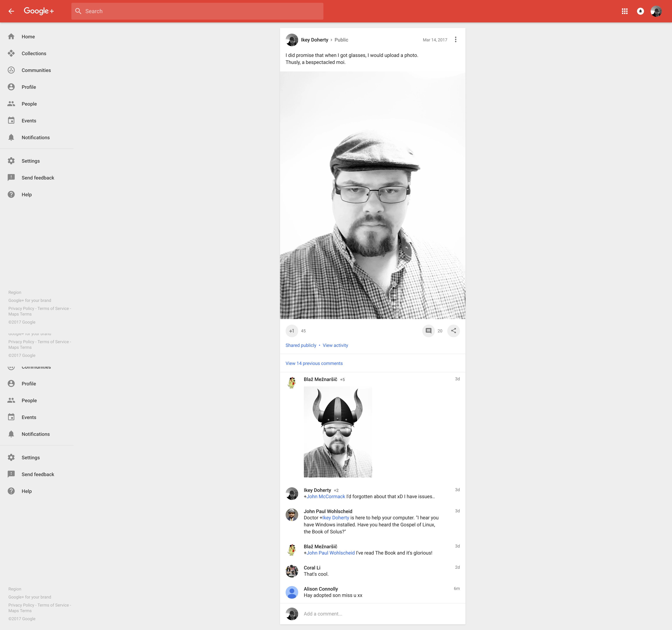Open the Profile item directly below Collections and Communities
Image resolution: width=672 pixels, height=630 pixels.
37,87
